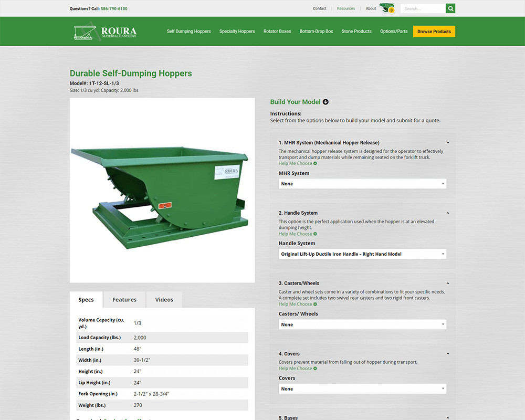Click the Browse Products button

pos(434,31)
